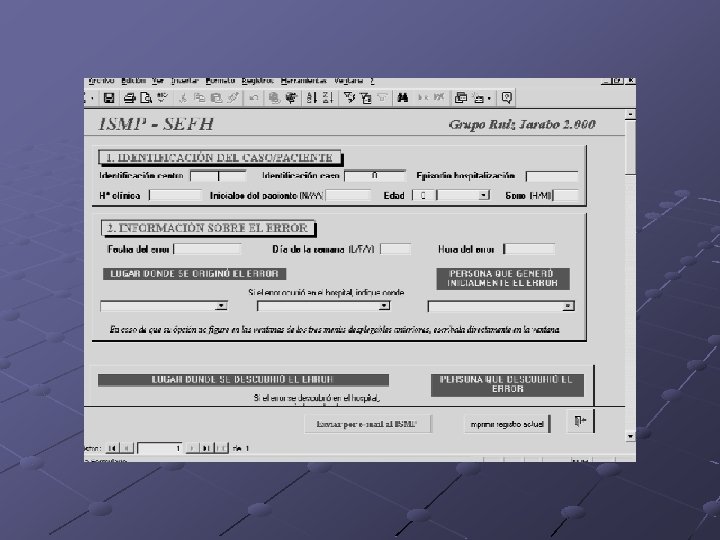This screenshot has height=540, width=720.
Task: Open the Ventana menu
Action: point(349,81)
